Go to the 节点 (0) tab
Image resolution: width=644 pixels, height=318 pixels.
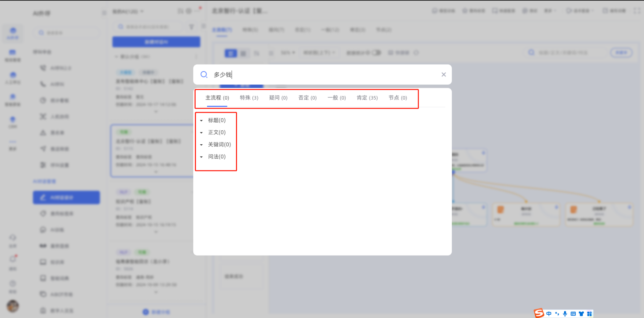point(397,98)
